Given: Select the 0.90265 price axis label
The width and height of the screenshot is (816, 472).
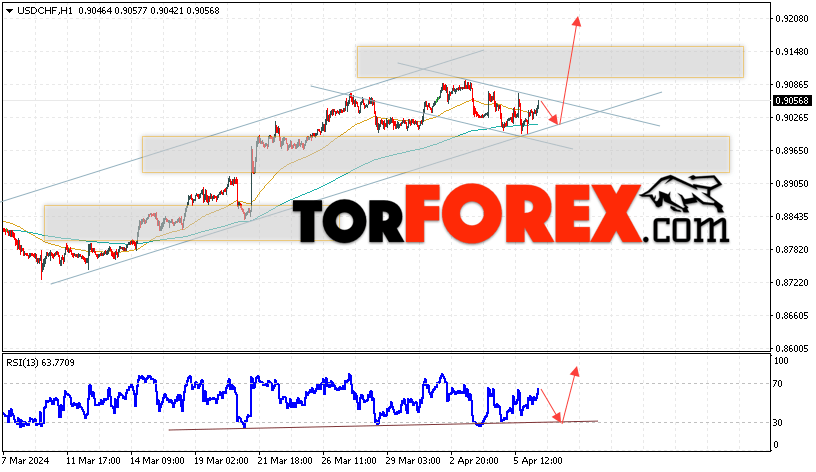Looking at the screenshot, I should coord(792,118).
